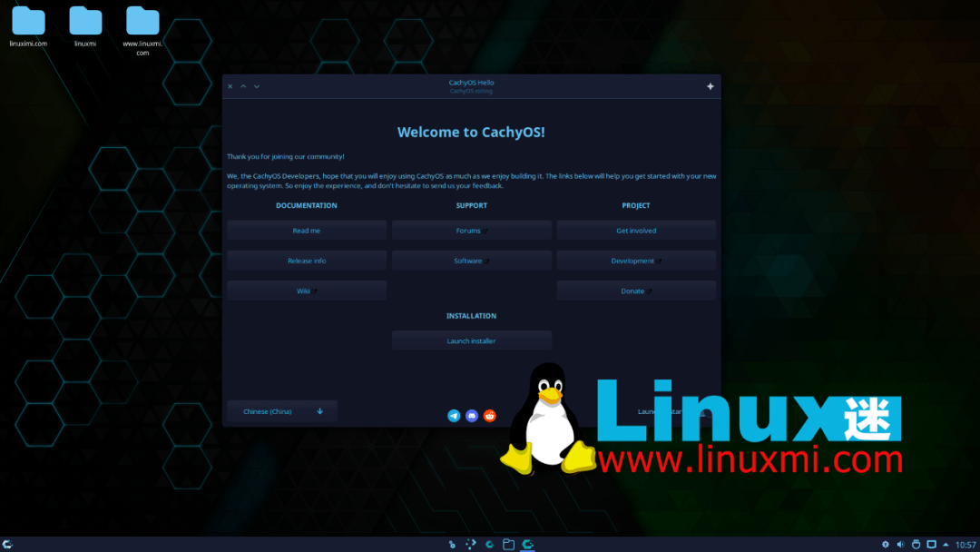Viewport: 980px width, 552px height.
Task: Open the Donate project link
Action: point(635,290)
